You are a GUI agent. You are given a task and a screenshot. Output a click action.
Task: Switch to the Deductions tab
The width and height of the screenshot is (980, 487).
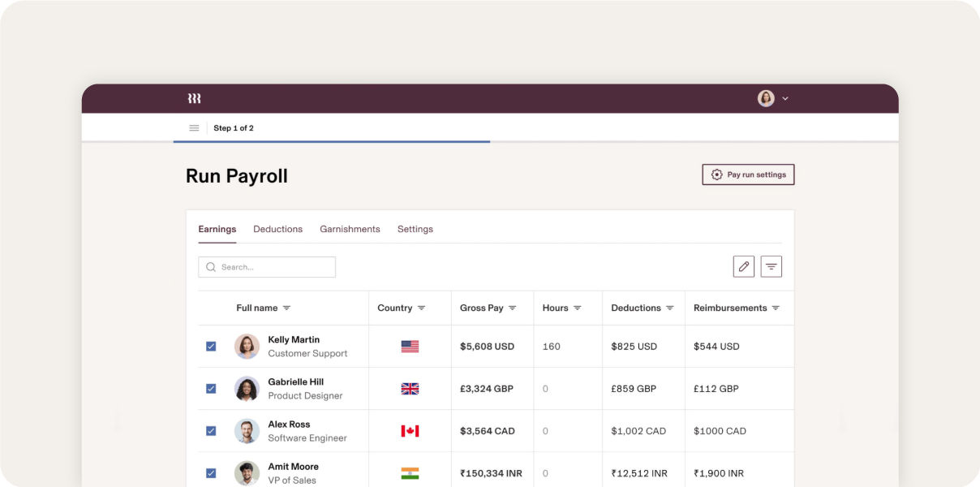(x=277, y=228)
